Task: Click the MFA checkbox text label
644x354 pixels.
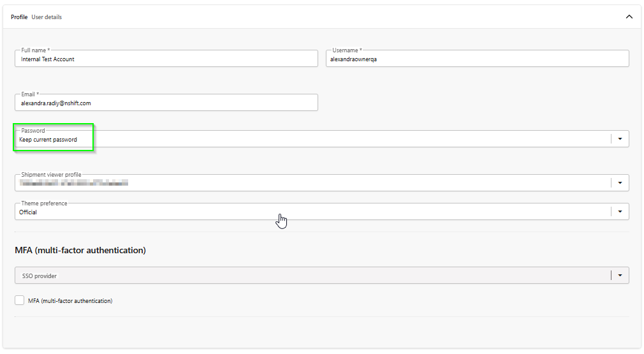Action: [x=70, y=301]
